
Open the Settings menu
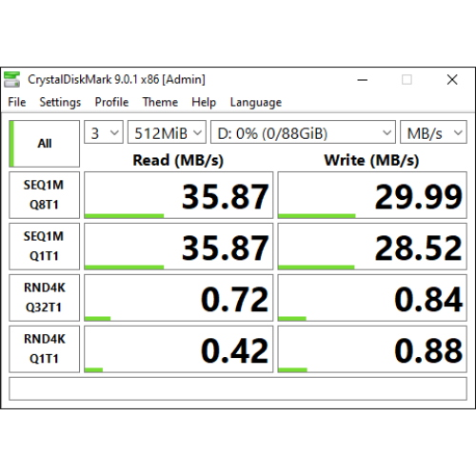[60, 102]
